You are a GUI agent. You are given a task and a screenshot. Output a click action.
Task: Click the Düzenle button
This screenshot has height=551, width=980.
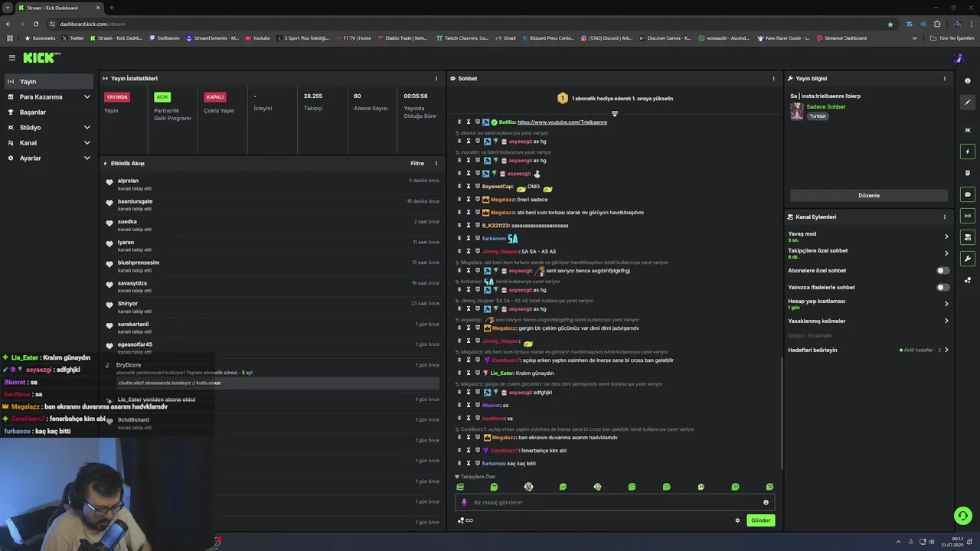pyautogui.click(x=869, y=195)
